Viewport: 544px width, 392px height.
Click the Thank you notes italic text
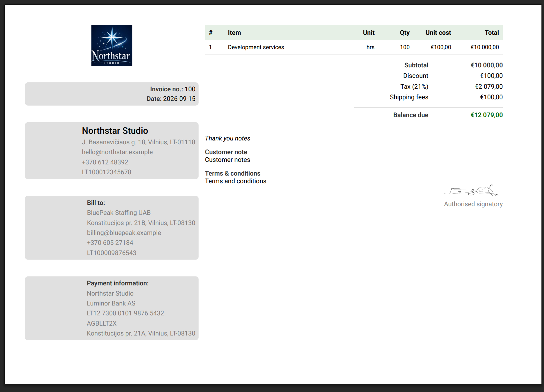tap(227, 138)
